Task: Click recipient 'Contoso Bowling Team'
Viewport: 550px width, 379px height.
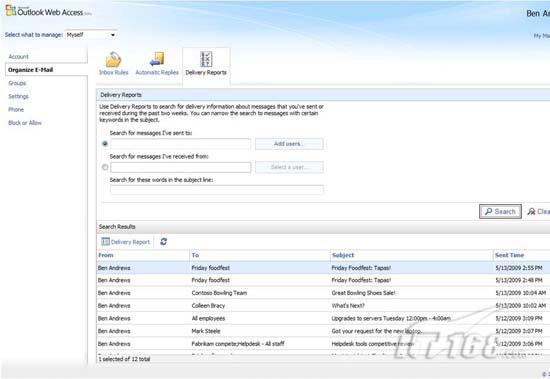Action: click(x=219, y=293)
